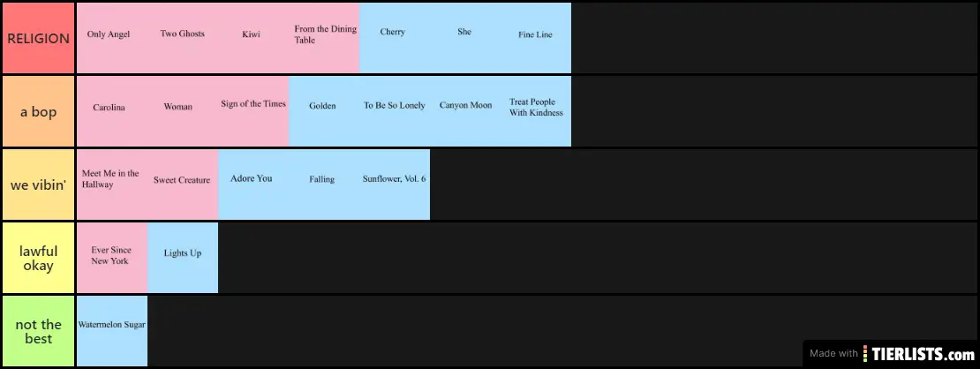Click the Treat People With Kindness tile
The image size is (980, 369).
tap(536, 111)
